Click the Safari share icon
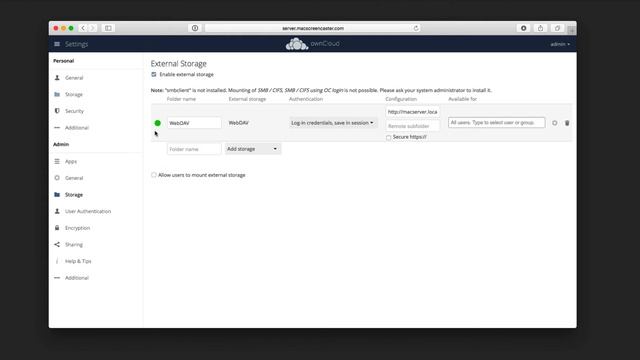This screenshot has width=640, height=360. [x=540, y=28]
